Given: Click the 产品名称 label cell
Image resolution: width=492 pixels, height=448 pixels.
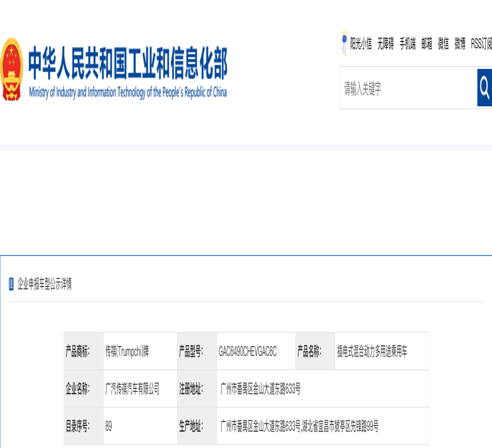Looking at the screenshot, I should point(315,351).
